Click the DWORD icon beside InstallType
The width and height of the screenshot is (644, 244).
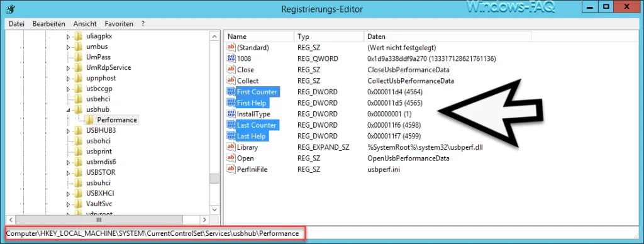231,114
